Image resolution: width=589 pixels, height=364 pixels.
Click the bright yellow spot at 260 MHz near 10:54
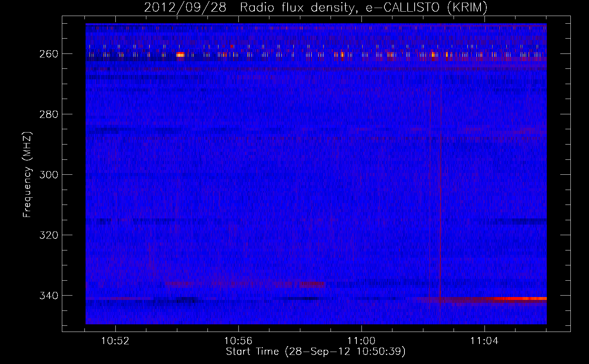[x=180, y=55]
